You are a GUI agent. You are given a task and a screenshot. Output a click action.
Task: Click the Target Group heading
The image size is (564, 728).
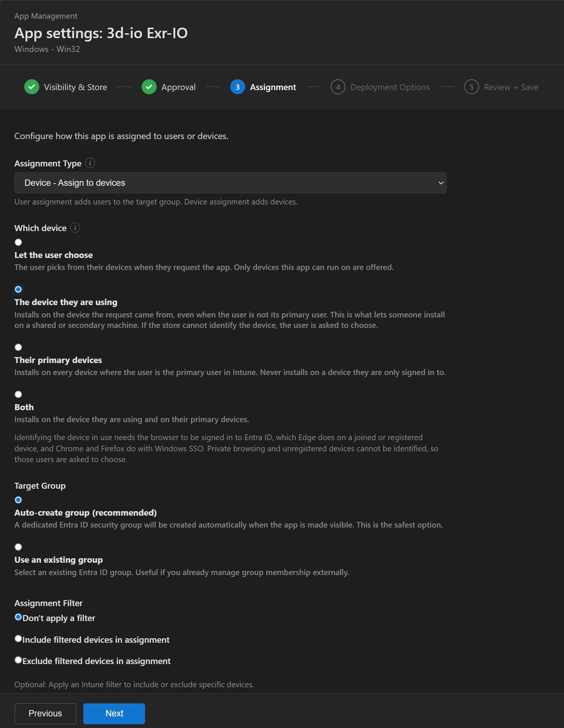pyautogui.click(x=40, y=486)
